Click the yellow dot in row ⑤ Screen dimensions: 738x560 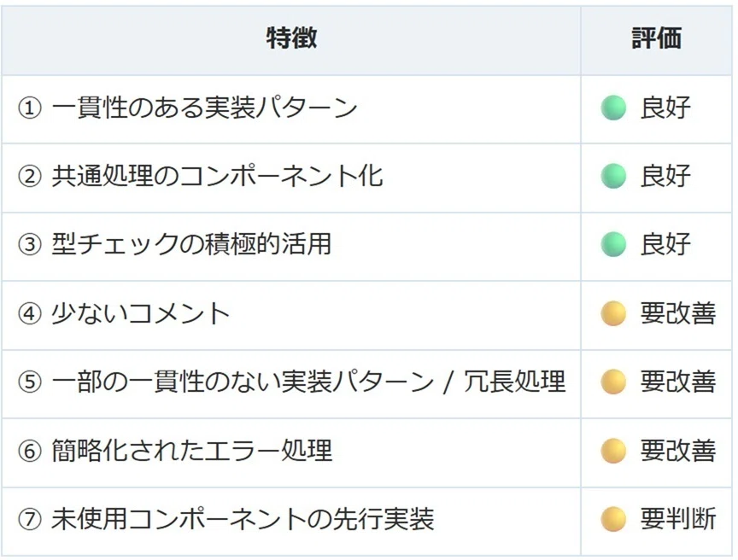pyautogui.click(x=612, y=382)
